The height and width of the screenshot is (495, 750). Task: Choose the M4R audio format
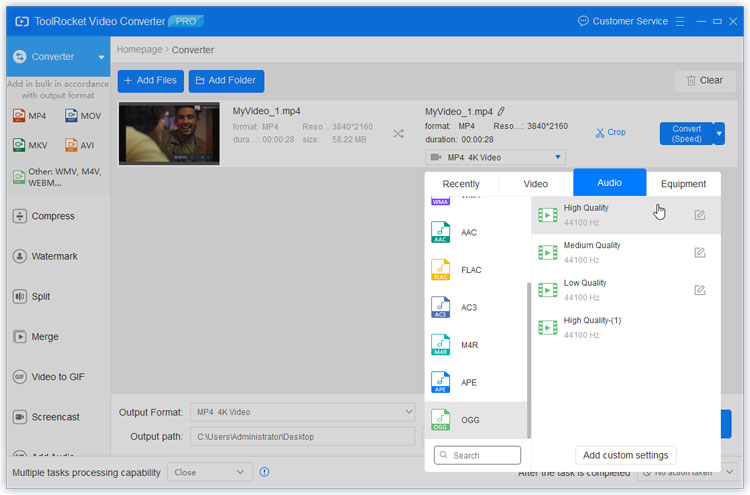point(475,345)
